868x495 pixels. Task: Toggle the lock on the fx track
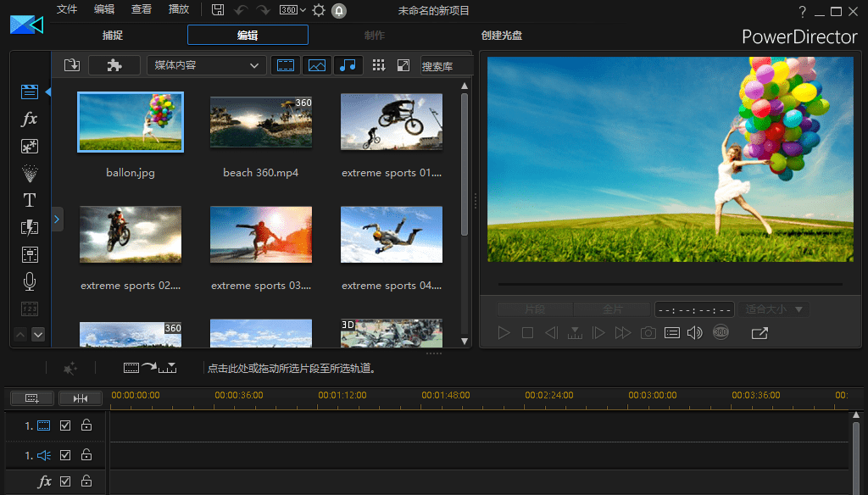(86, 481)
